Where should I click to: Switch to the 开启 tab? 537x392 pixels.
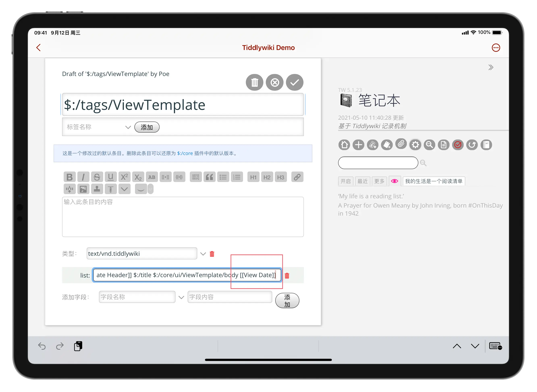pos(346,181)
